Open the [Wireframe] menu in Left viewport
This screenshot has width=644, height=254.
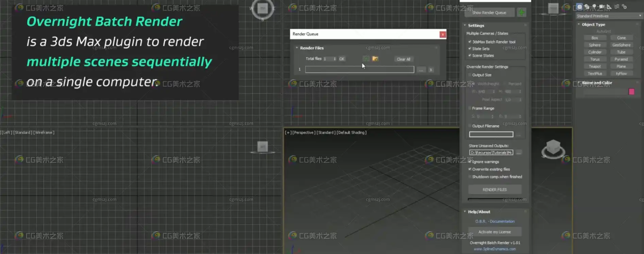coord(44,132)
